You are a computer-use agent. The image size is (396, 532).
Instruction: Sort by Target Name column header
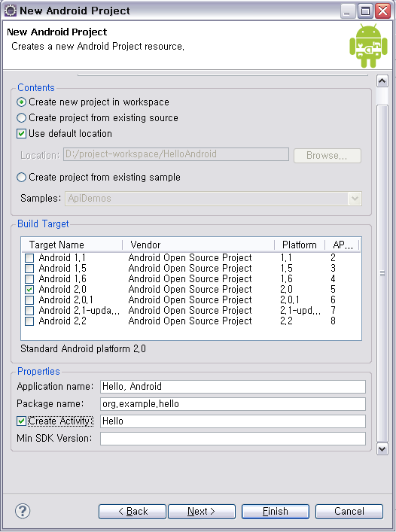[72, 245]
